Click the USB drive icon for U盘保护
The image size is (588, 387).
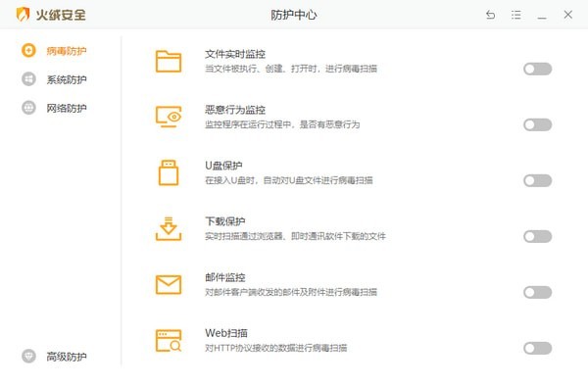169,172
